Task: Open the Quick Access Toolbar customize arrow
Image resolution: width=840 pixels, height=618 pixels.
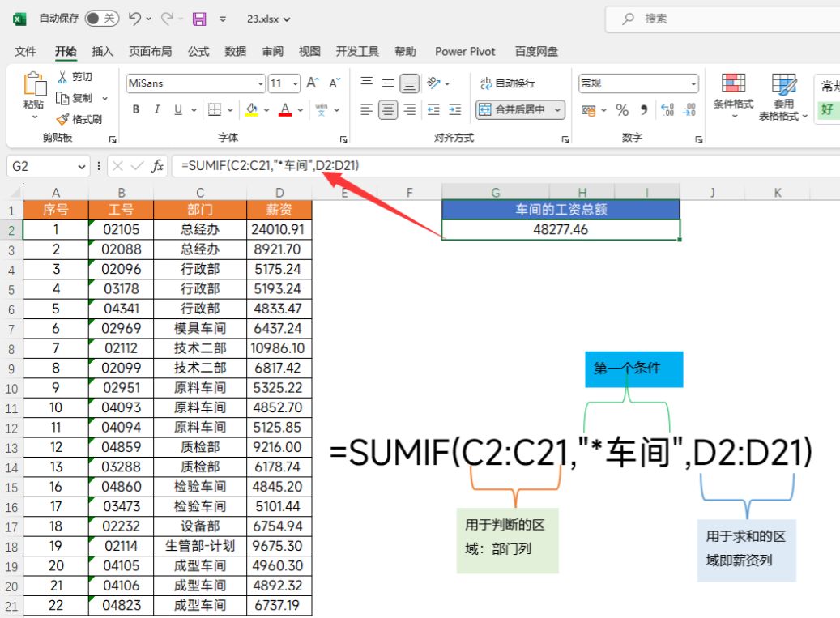Action: point(223,19)
